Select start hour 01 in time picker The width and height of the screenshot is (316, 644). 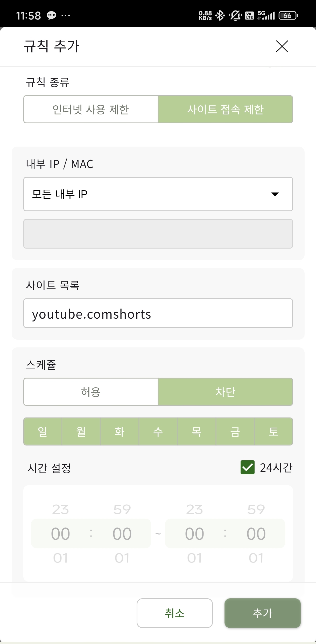click(x=60, y=558)
